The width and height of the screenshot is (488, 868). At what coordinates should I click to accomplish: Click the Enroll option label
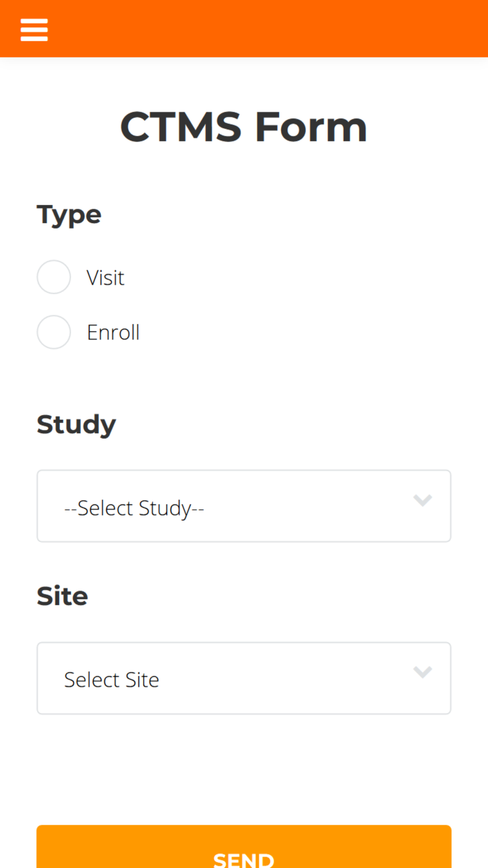point(113,332)
